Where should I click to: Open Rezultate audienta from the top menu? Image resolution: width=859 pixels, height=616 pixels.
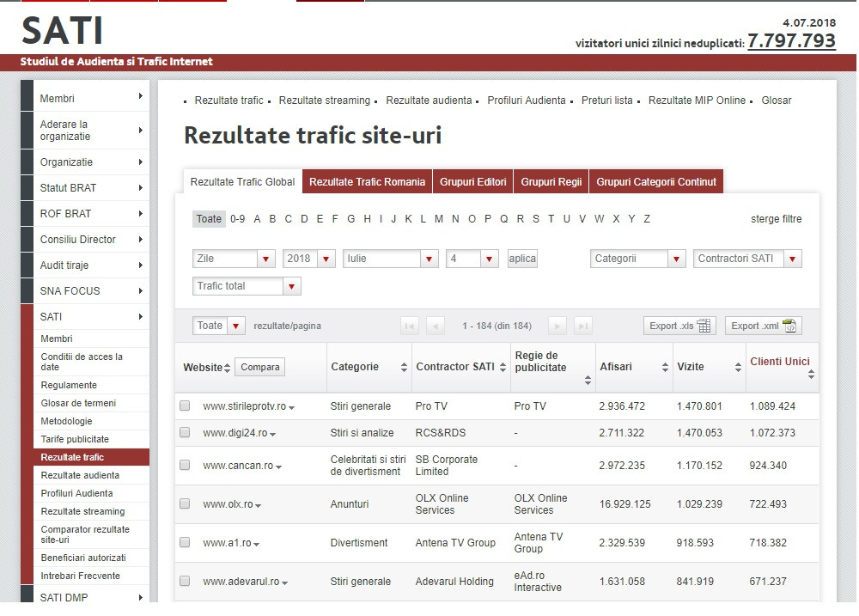(430, 101)
